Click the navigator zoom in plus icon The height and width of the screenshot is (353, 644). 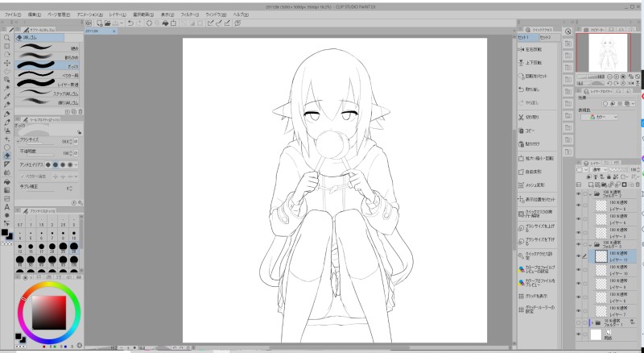point(616,77)
